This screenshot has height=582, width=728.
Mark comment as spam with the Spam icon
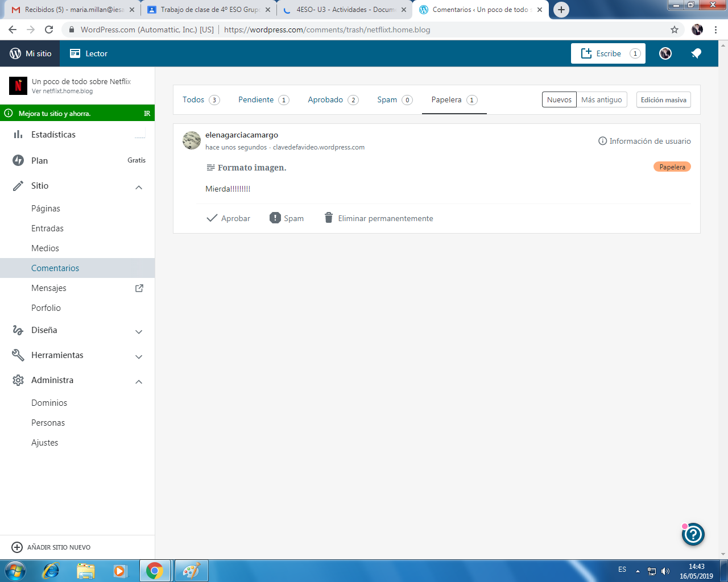pyautogui.click(x=275, y=218)
